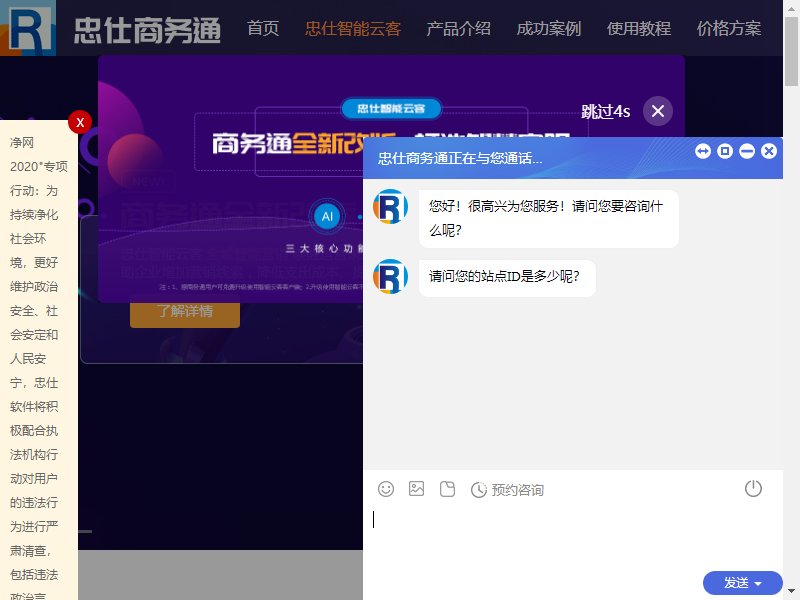Close the promo popup with the round X
Image resolution: width=800 pixels, height=600 pixels.
tap(658, 111)
